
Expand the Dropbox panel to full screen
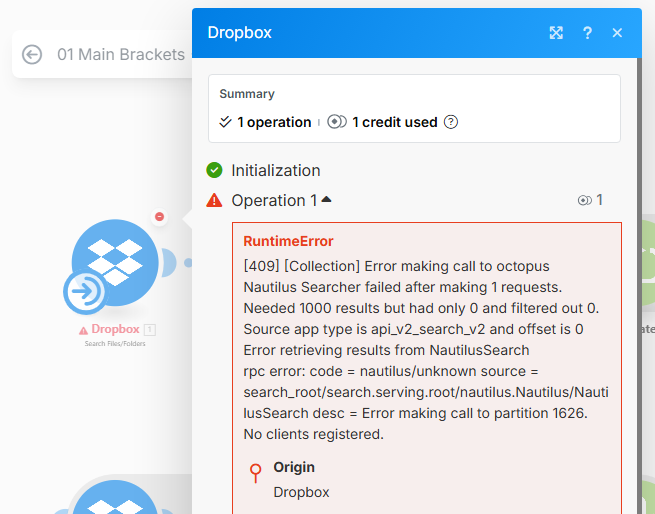[x=557, y=33]
